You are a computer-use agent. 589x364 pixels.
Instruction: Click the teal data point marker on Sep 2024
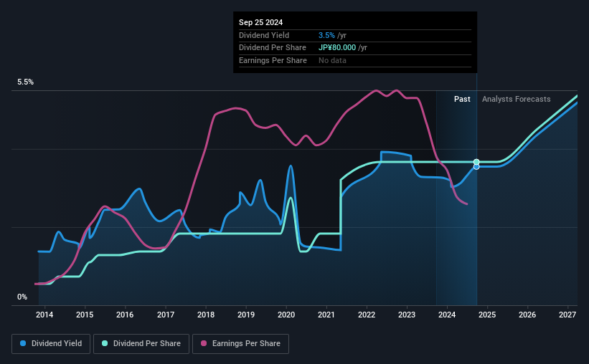coord(476,162)
